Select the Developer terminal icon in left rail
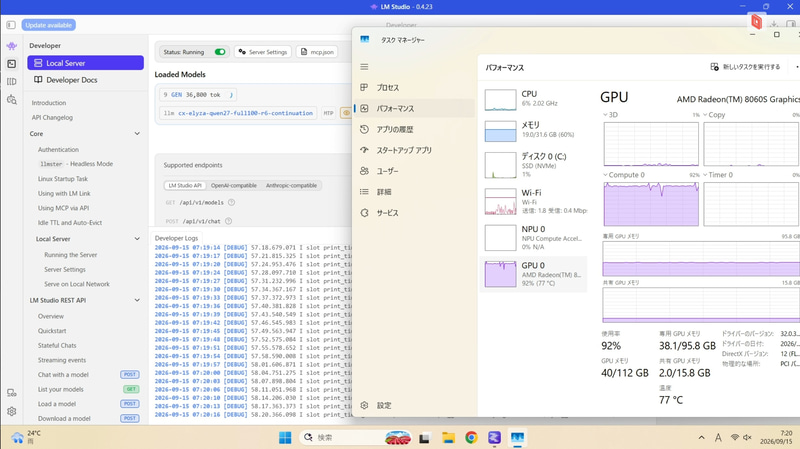 pos(11,64)
